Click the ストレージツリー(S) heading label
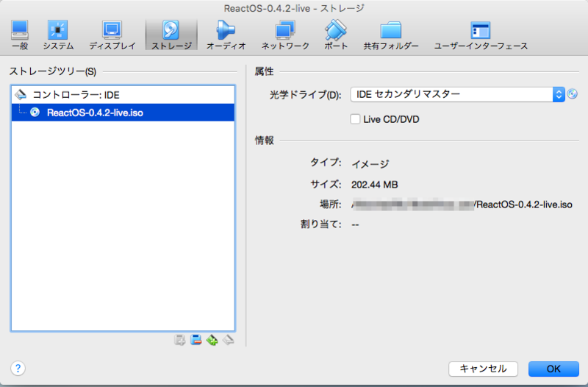The height and width of the screenshot is (387, 588). [53, 71]
